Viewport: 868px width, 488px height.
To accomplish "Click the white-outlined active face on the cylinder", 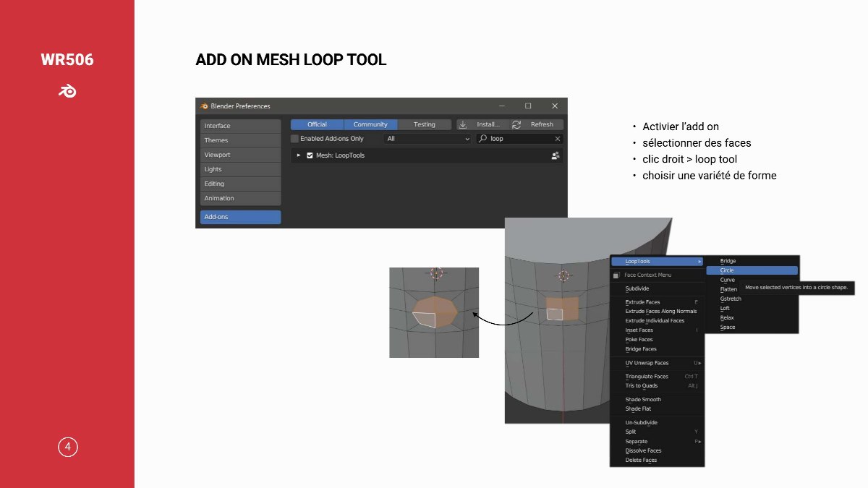I will coord(555,314).
